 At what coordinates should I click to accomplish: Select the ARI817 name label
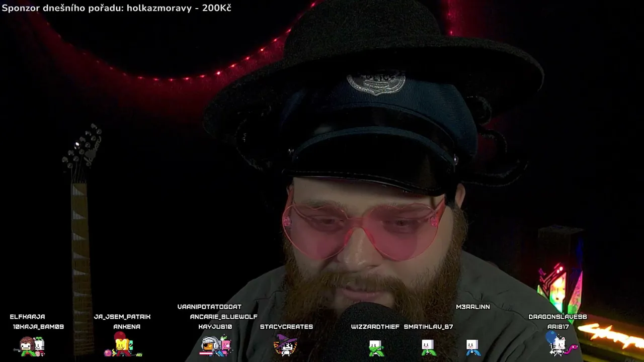pyautogui.click(x=558, y=327)
